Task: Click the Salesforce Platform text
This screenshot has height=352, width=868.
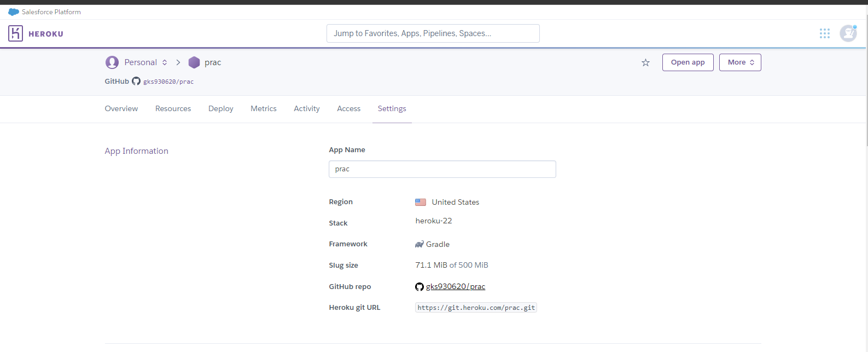Action: [x=51, y=12]
